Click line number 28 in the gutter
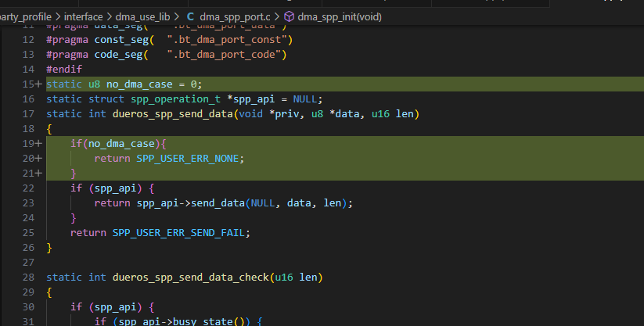The height and width of the screenshot is (326, 644). coord(28,278)
